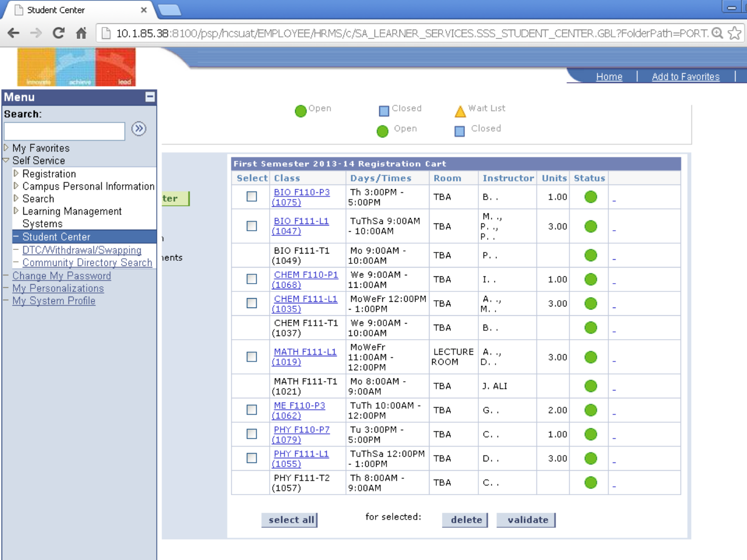Open Change My Password

pyautogui.click(x=62, y=276)
